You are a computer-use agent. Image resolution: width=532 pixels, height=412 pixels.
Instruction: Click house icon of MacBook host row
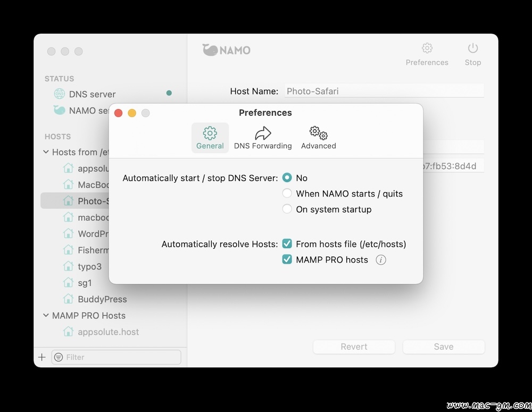click(x=68, y=184)
